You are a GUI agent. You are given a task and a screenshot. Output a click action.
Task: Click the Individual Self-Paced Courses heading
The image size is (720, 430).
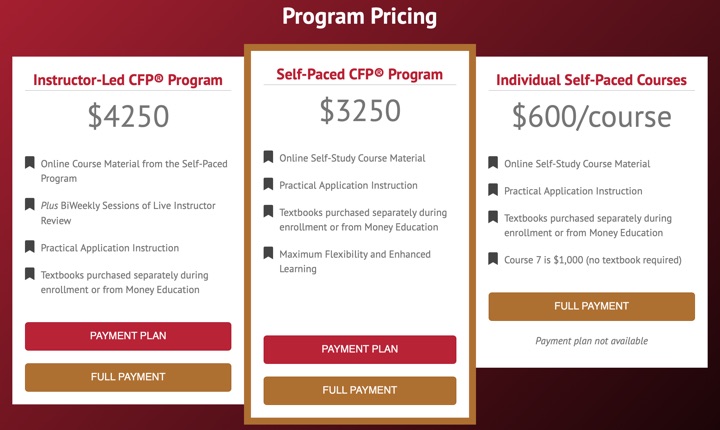[591, 80]
